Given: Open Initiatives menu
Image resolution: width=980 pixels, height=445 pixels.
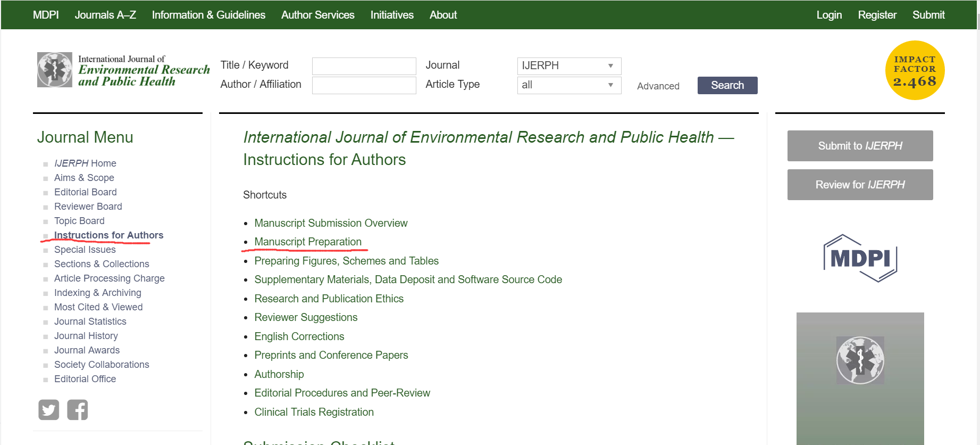Looking at the screenshot, I should click(392, 15).
